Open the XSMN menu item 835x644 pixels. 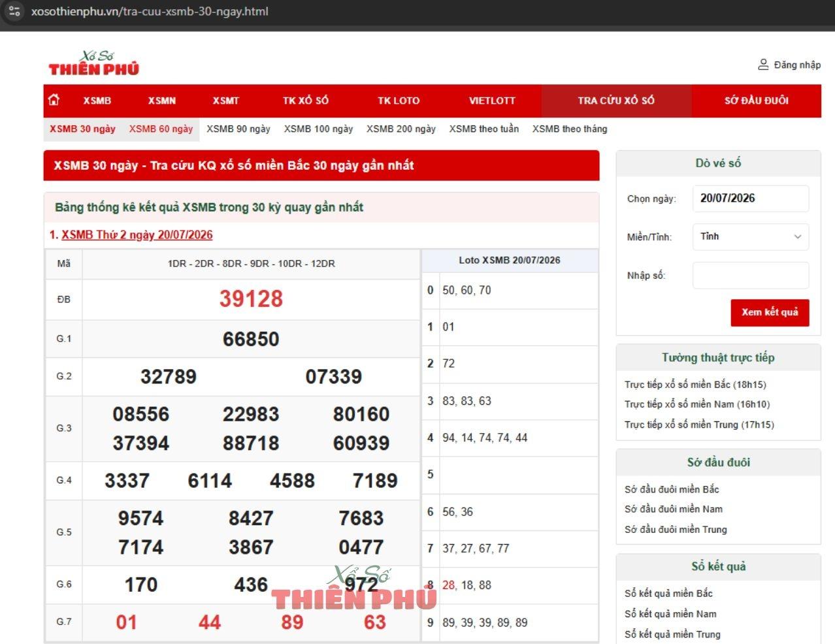(162, 101)
